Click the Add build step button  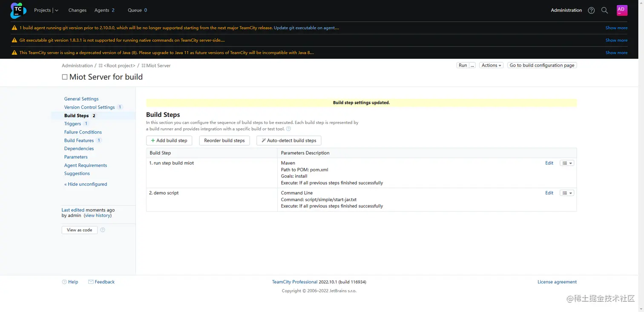click(169, 141)
